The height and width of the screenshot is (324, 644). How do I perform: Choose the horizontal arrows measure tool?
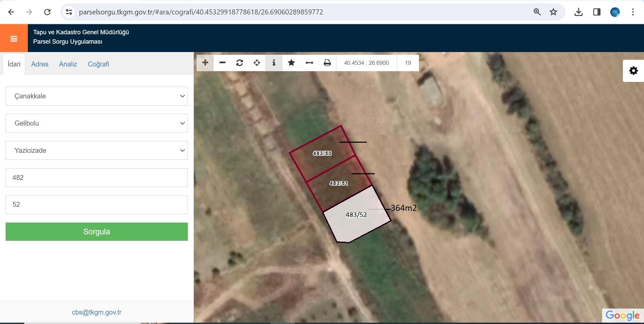(x=309, y=63)
